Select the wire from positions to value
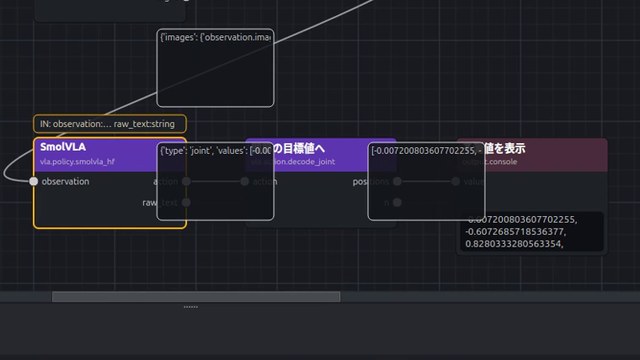The width and height of the screenshot is (640, 360). click(x=426, y=181)
